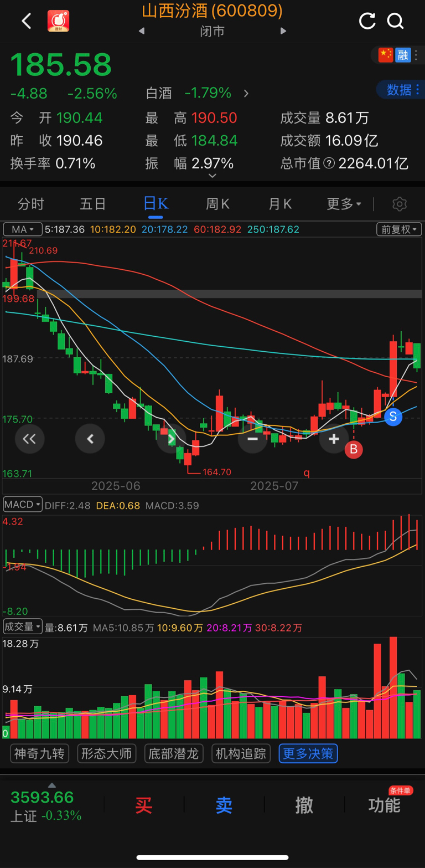Tap MA 250:187.62 value
The width and height of the screenshot is (425, 868).
[x=273, y=229]
